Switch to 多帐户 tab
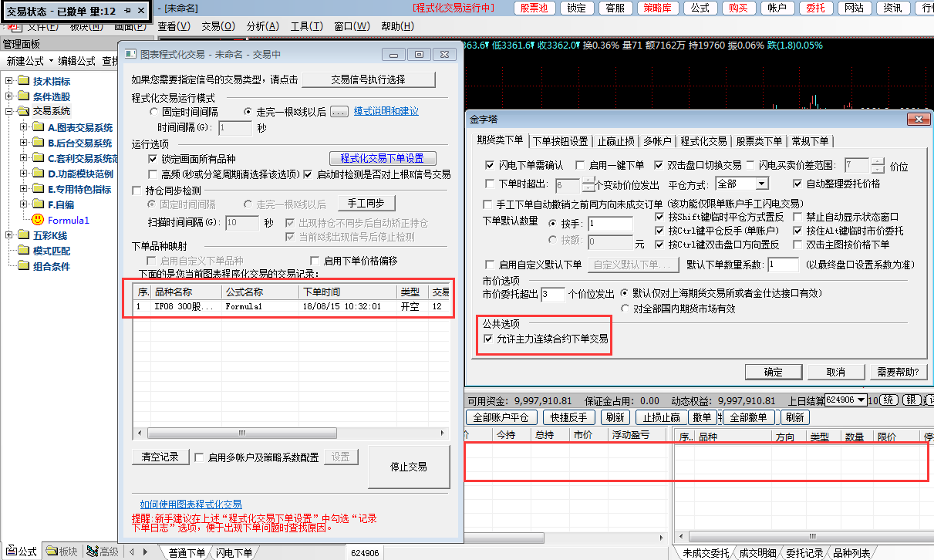Image resolution: width=934 pixels, height=560 pixels. (x=658, y=141)
